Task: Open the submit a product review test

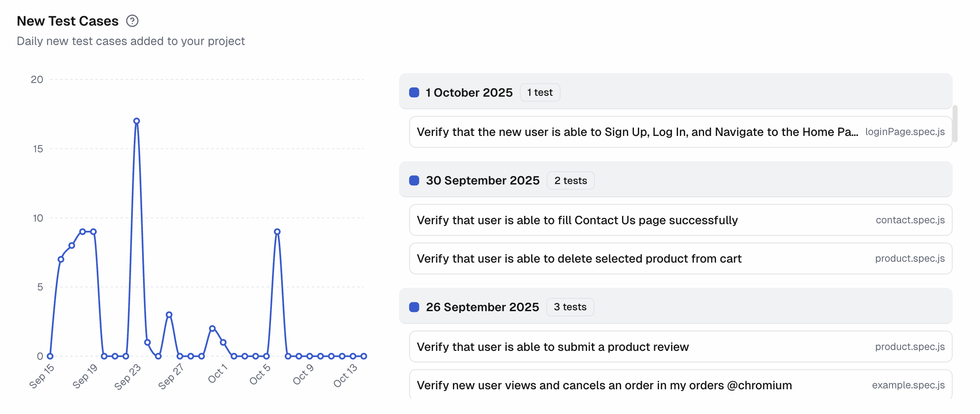Action: click(x=552, y=347)
